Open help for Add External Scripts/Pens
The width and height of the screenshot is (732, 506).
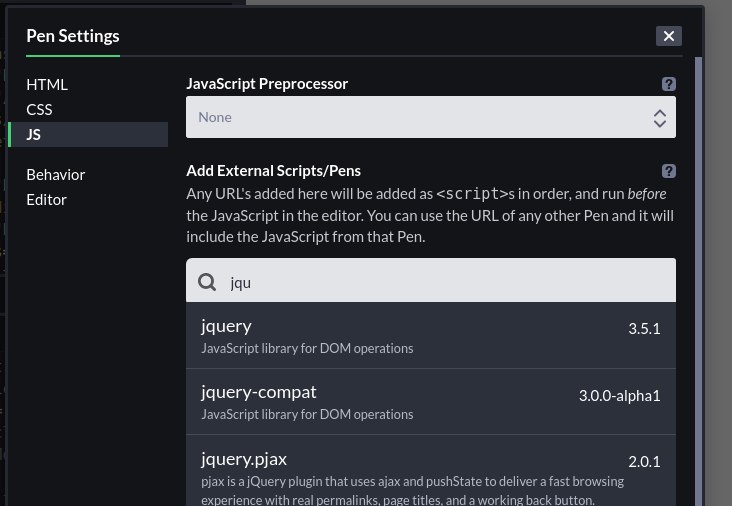pos(669,171)
